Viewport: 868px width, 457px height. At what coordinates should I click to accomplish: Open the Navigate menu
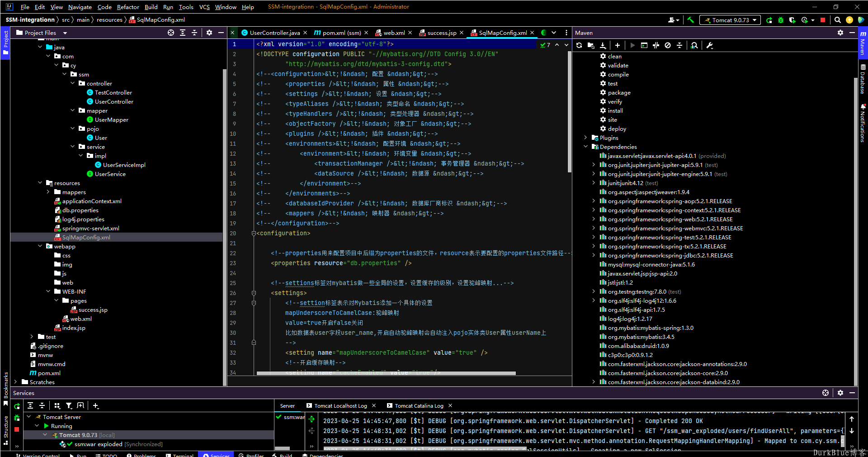[x=80, y=7]
